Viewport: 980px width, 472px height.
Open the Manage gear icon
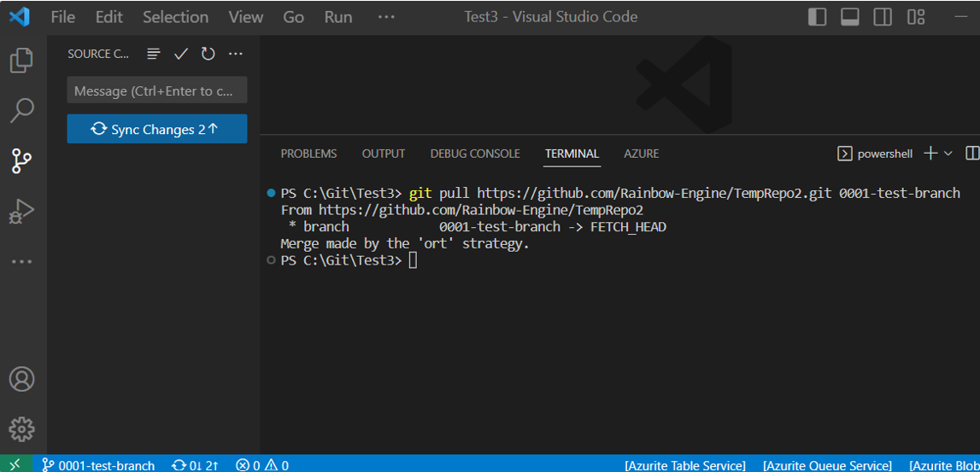click(x=22, y=429)
